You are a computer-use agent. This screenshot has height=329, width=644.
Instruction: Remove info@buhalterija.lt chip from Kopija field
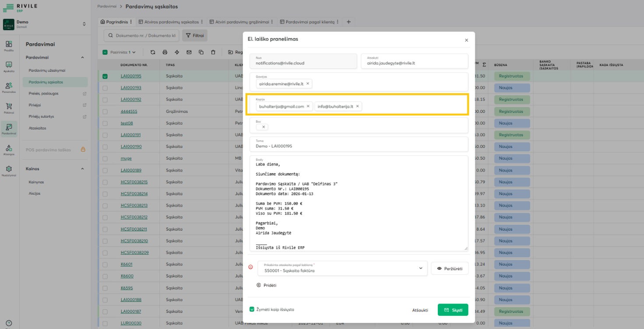(x=357, y=106)
